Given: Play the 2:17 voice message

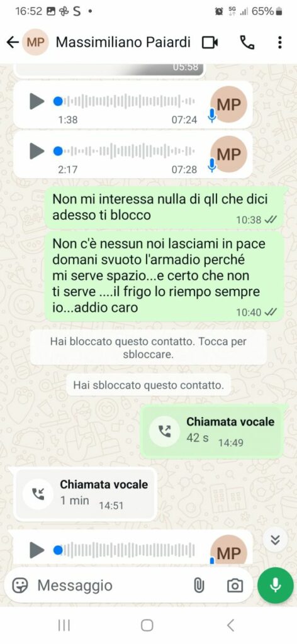Looking at the screenshot, I should pyautogui.click(x=36, y=151).
